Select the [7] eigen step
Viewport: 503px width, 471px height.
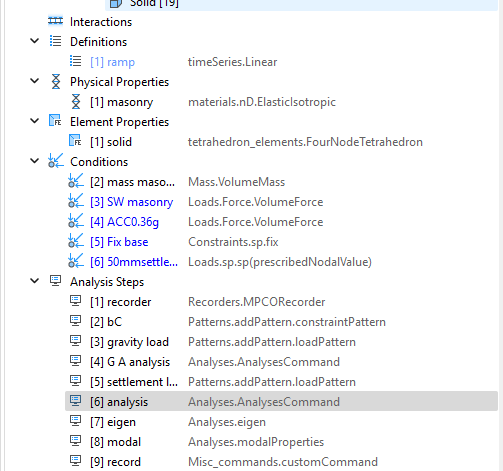click(x=113, y=422)
